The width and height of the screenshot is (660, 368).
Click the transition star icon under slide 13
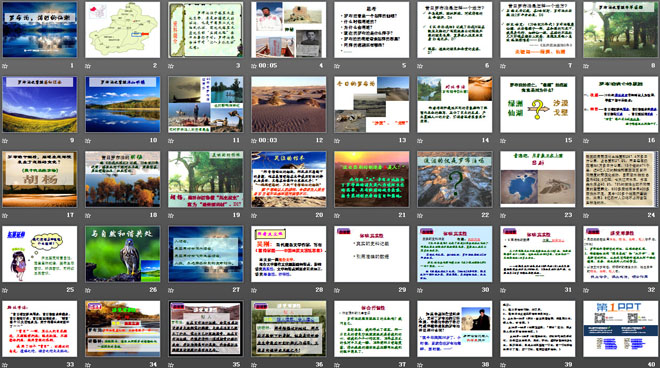(x=337, y=141)
